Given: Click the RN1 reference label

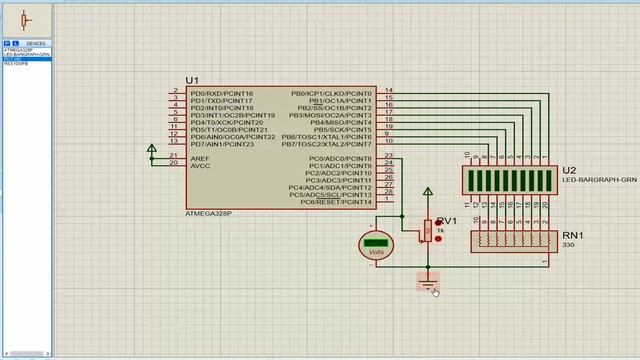Looking at the screenshot, I should (573, 235).
